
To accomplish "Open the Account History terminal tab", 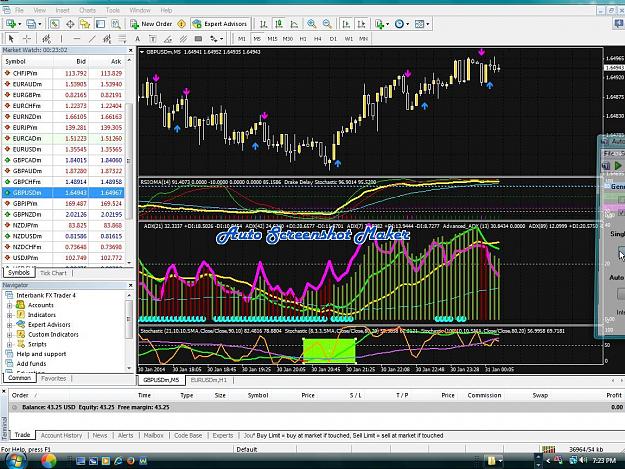I will (61, 436).
